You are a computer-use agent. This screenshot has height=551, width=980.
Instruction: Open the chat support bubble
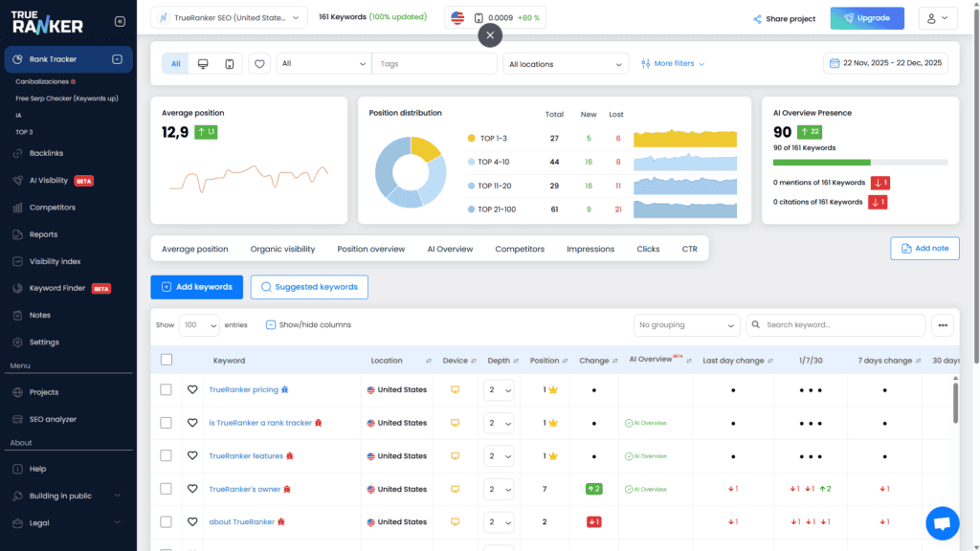(x=942, y=523)
